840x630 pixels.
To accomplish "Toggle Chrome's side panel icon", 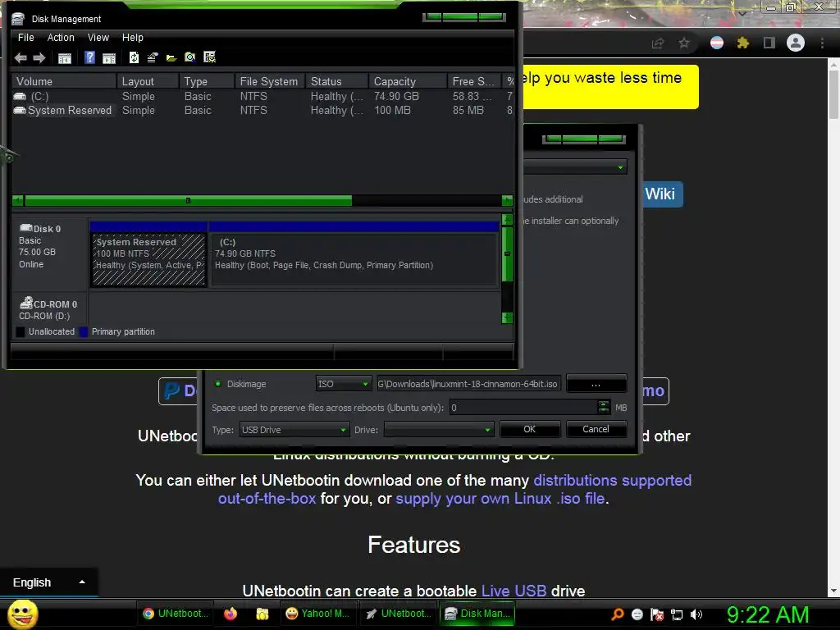I will [x=769, y=43].
